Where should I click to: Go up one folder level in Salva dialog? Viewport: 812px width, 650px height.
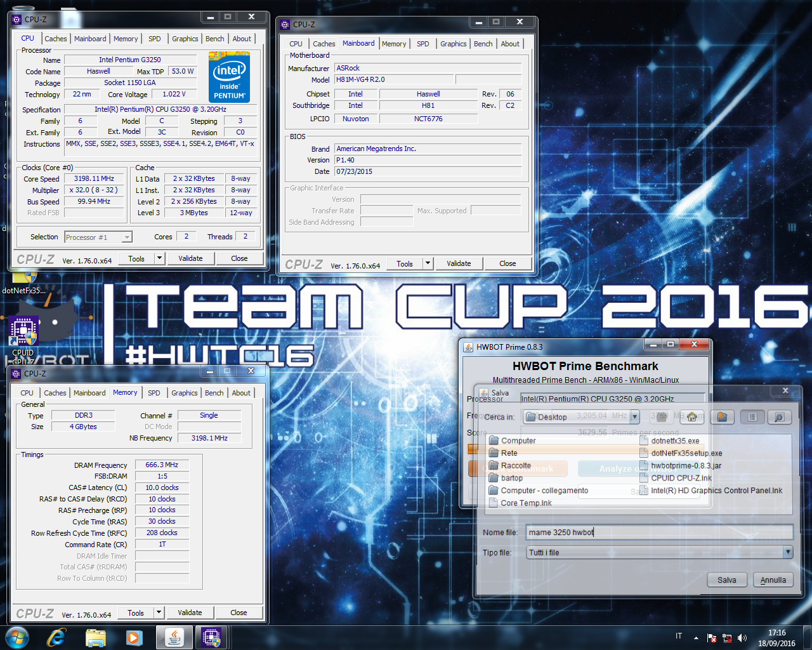point(661,416)
